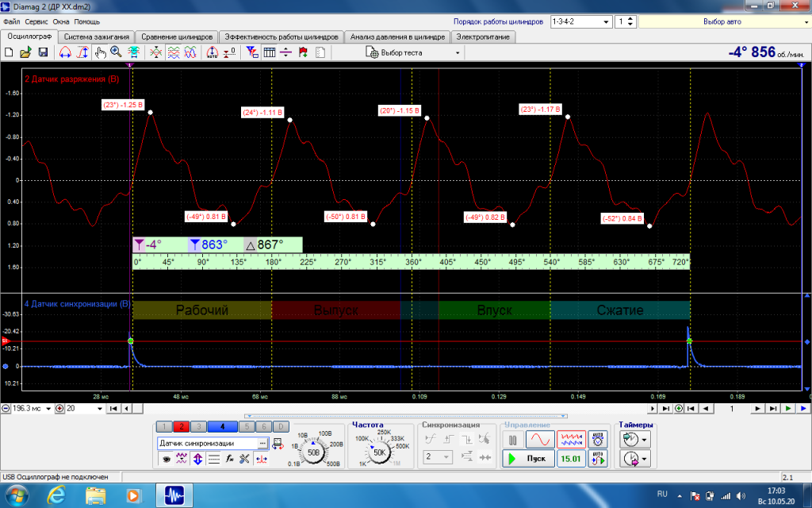Switch to the Электропитание tab
This screenshot has height=508, width=812.
[483, 37]
